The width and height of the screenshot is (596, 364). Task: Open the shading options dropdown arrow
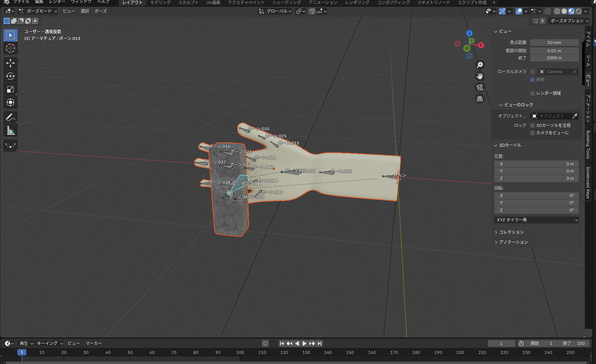(x=586, y=11)
